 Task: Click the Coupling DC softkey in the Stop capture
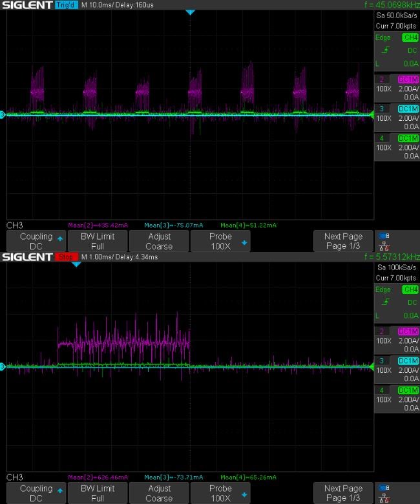coord(36,493)
